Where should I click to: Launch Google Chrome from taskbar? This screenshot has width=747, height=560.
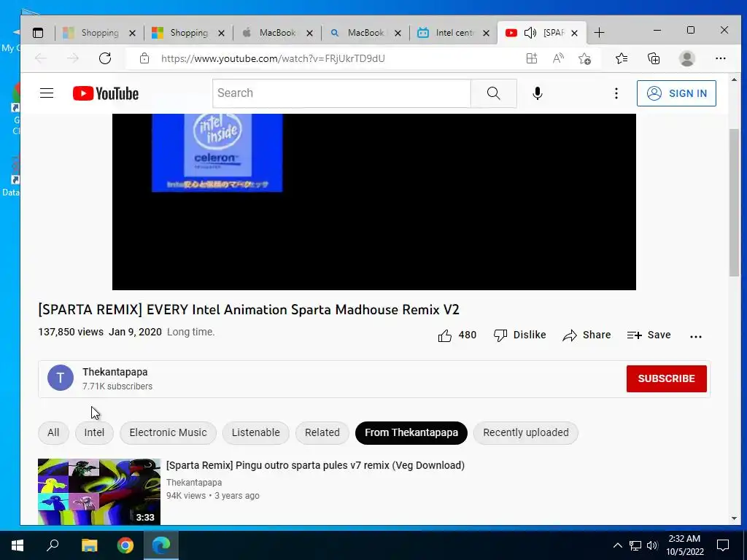pos(125,545)
